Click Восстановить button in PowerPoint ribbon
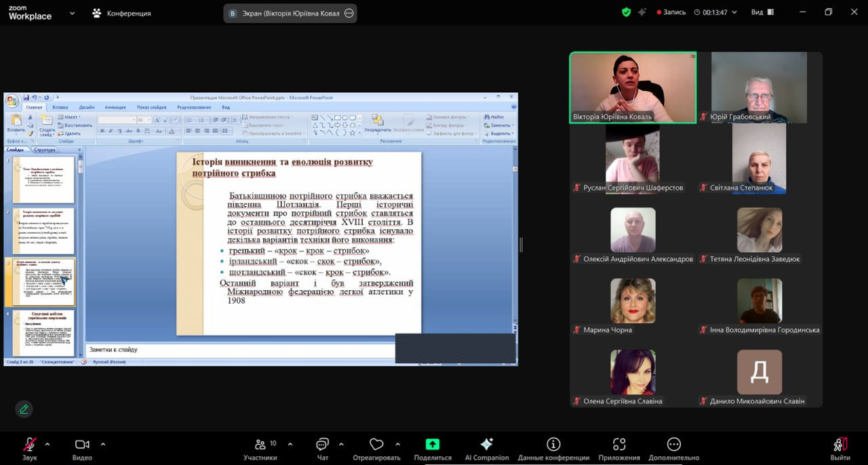868x465 pixels. pyautogui.click(x=75, y=125)
